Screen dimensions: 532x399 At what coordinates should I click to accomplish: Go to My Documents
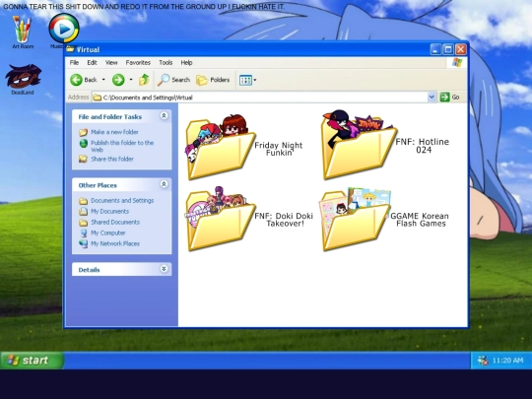pyautogui.click(x=109, y=212)
